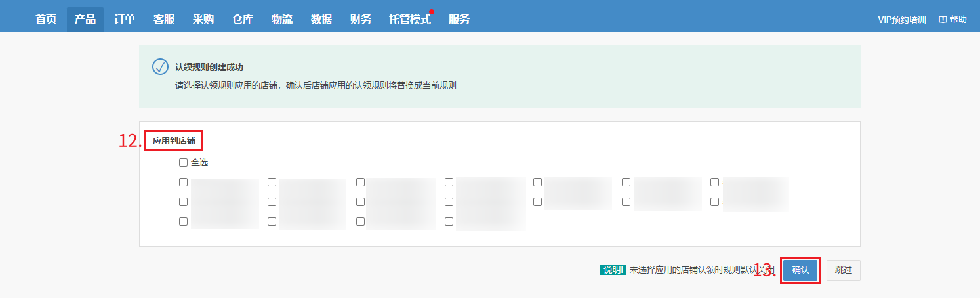
Task: Tick the 全选 select-all checkbox
Action: click(x=184, y=163)
